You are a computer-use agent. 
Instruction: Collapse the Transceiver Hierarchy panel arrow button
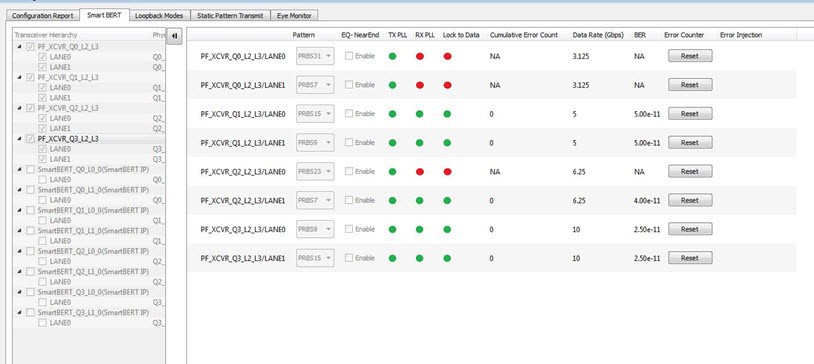pyautogui.click(x=174, y=36)
